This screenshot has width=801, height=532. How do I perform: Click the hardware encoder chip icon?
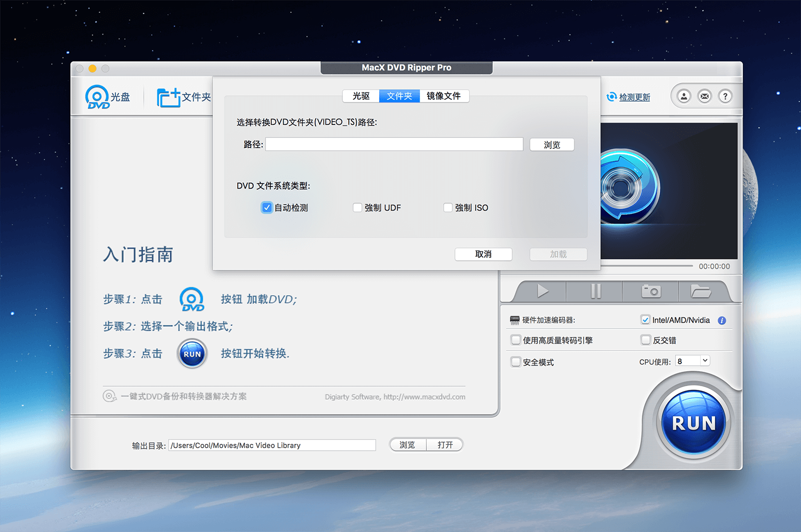tap(515, 320)
